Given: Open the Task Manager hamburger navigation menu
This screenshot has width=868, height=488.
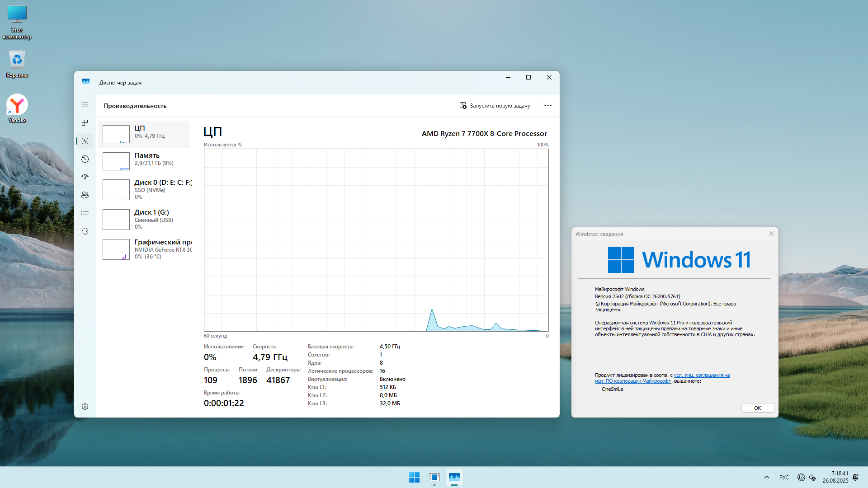Looking at the screenshot, I should [85, 105].
